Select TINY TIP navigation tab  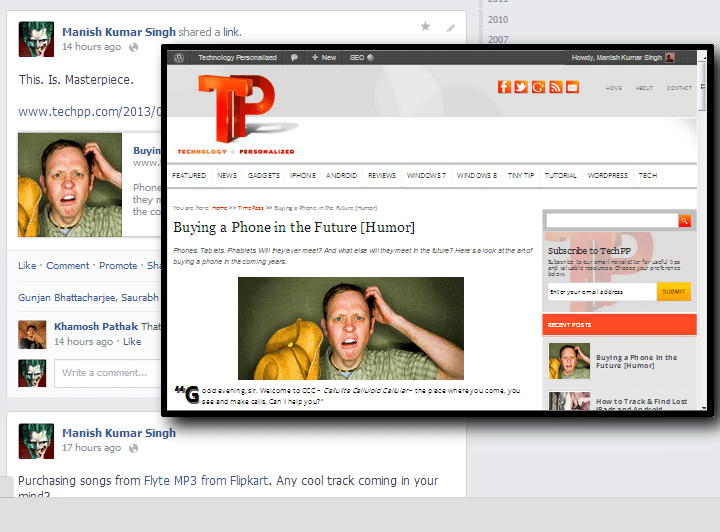[x=521, y=175]
